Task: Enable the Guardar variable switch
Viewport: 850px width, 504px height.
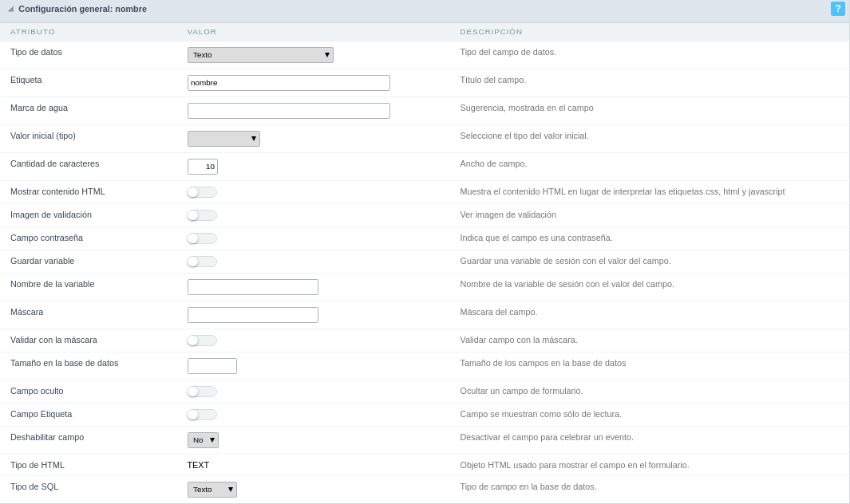Action: pos(202,262)
